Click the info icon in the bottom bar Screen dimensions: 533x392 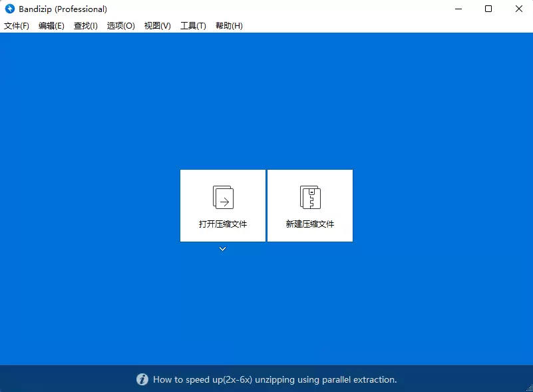click(x=142, y=379)
